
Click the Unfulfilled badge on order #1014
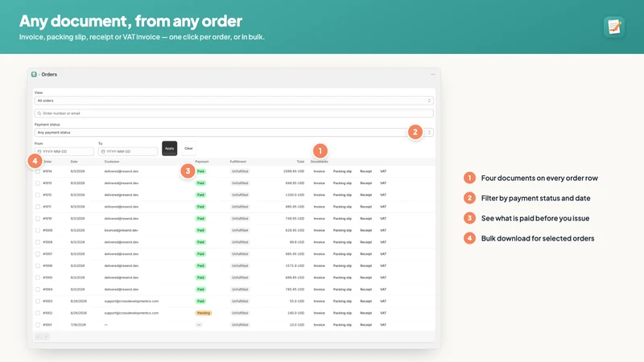240,171
